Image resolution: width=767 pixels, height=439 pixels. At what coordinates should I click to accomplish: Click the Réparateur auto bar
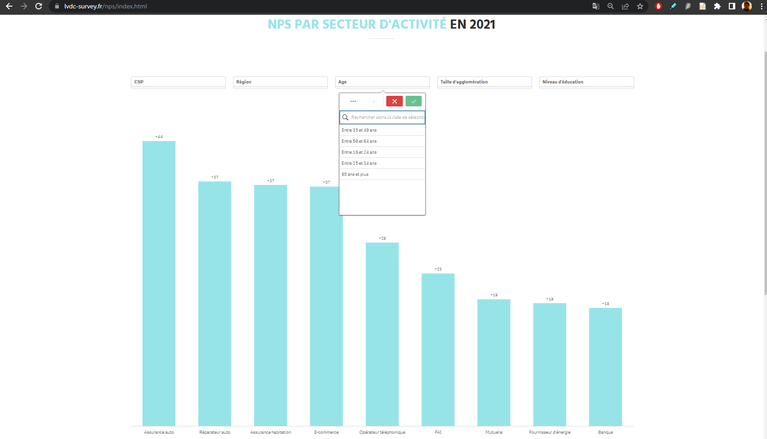tap(215, 303)
